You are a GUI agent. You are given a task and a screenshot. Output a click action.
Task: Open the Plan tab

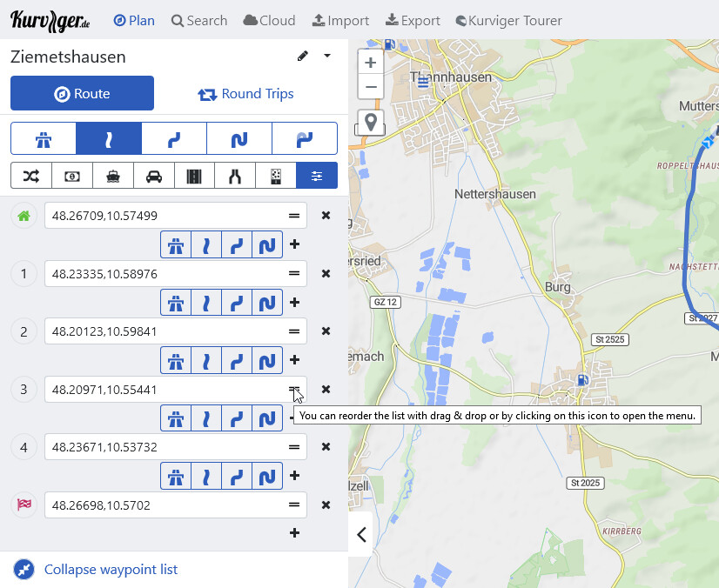pyautogui.click(x=134, y=21)
